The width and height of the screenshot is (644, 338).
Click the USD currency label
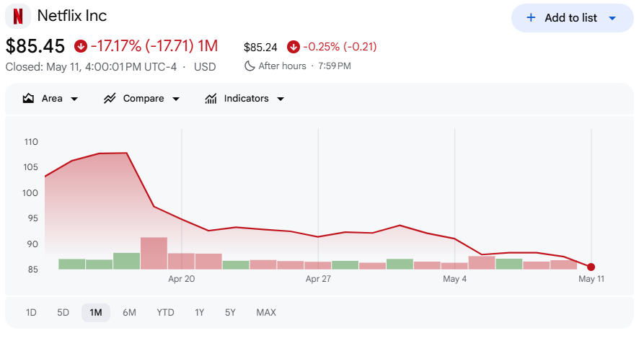(205, 67)
